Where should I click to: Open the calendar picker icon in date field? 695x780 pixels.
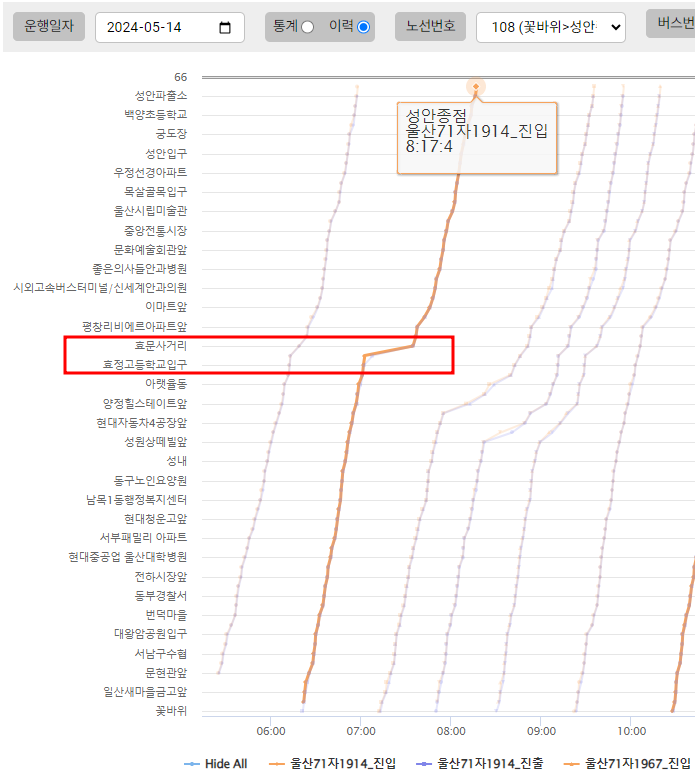tap(226, 27)
